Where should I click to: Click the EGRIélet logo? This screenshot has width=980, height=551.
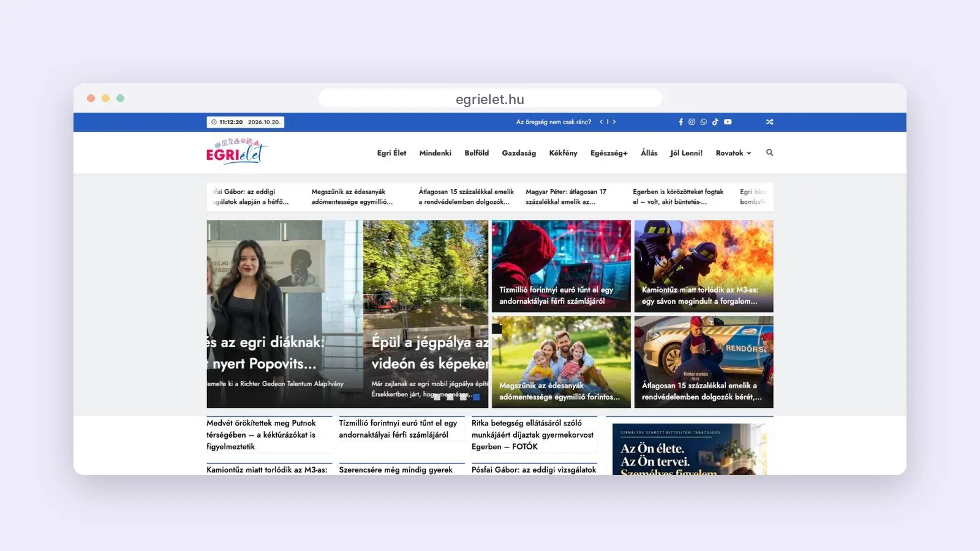237,152
